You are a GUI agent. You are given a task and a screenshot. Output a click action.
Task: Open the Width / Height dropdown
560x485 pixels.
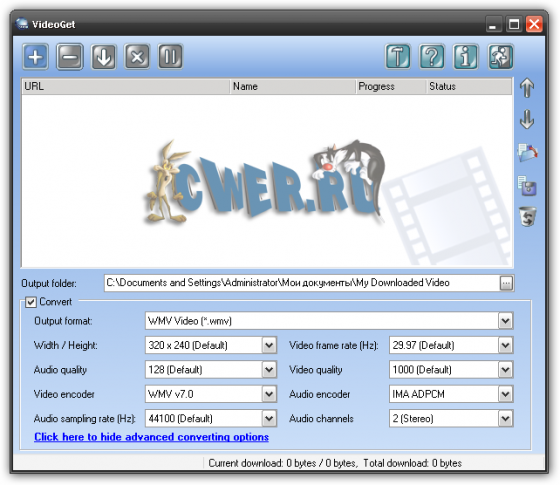(x=269, y=345)
